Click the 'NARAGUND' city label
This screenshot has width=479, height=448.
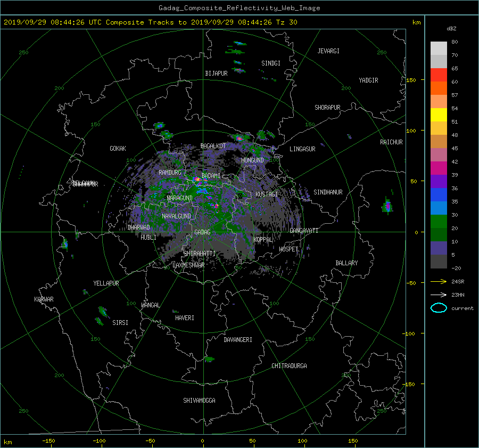click(x=180, y=198)
